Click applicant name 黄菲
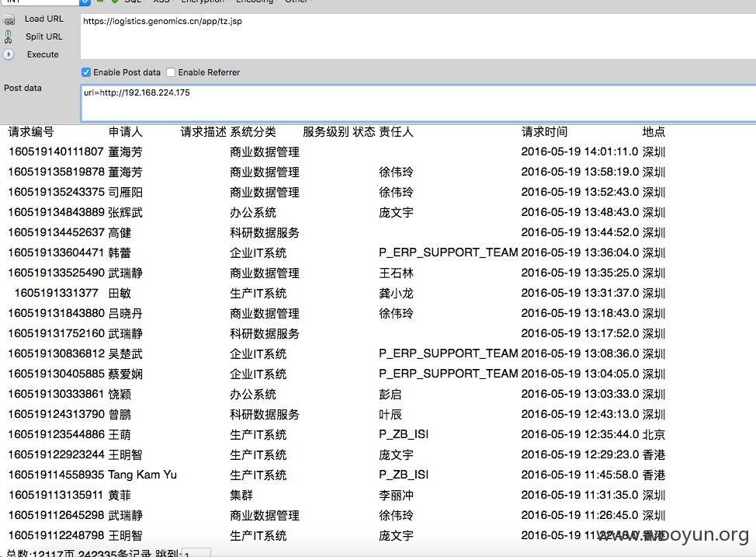This screenshot has width=756, height=557. pyautogui.click(x=120, y=495)
